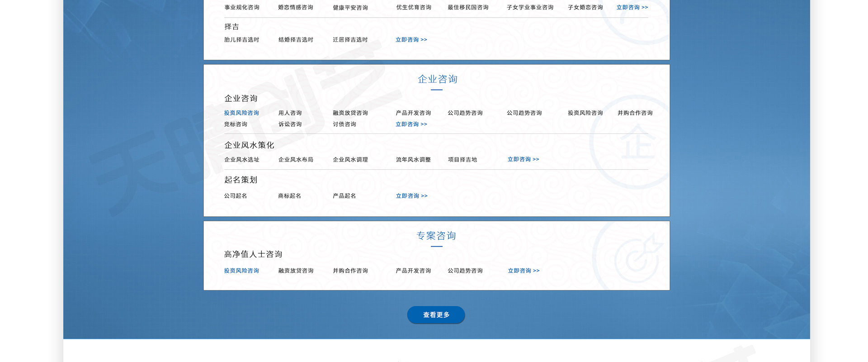Click the 流年风水调整 link
This screenshot has width=868, height=362.
point(413,160)
